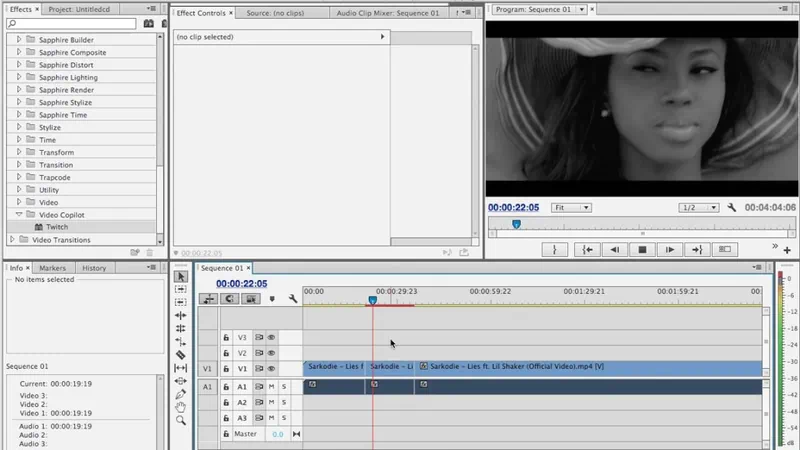Select the Ripple Edit tool

pyautogui.click(x=181, y=302)
